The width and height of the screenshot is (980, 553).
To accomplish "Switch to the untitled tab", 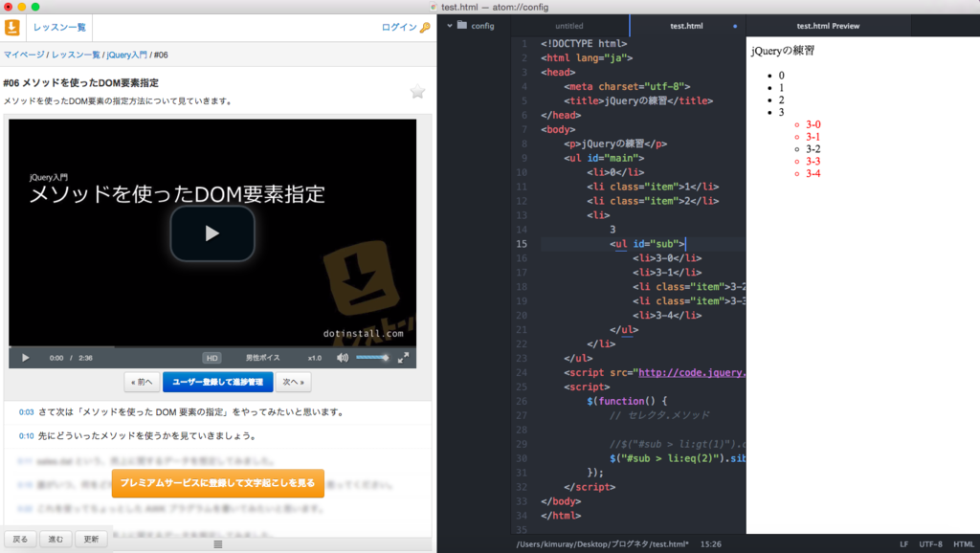I will tap(569, 26).
